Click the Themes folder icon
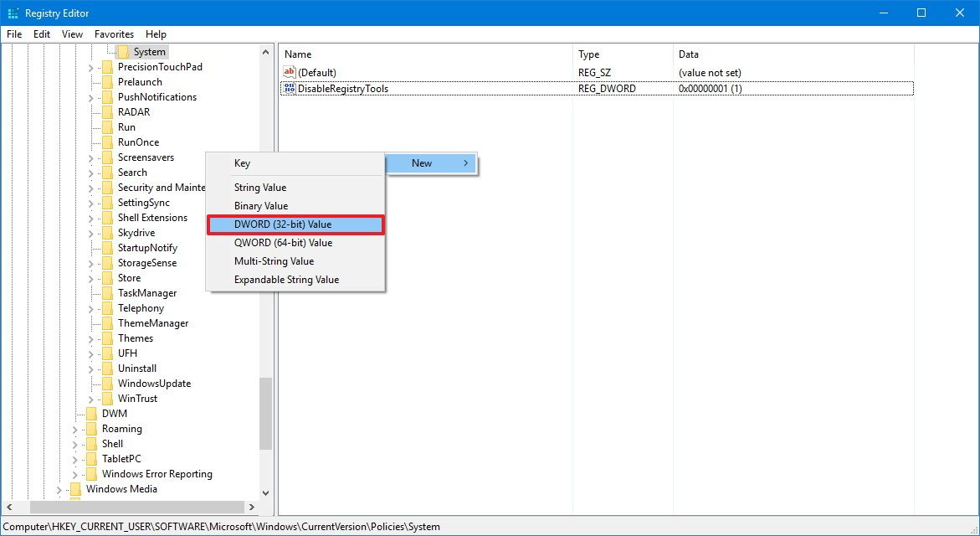Screen dimensions: 980x536 point(107,338)
